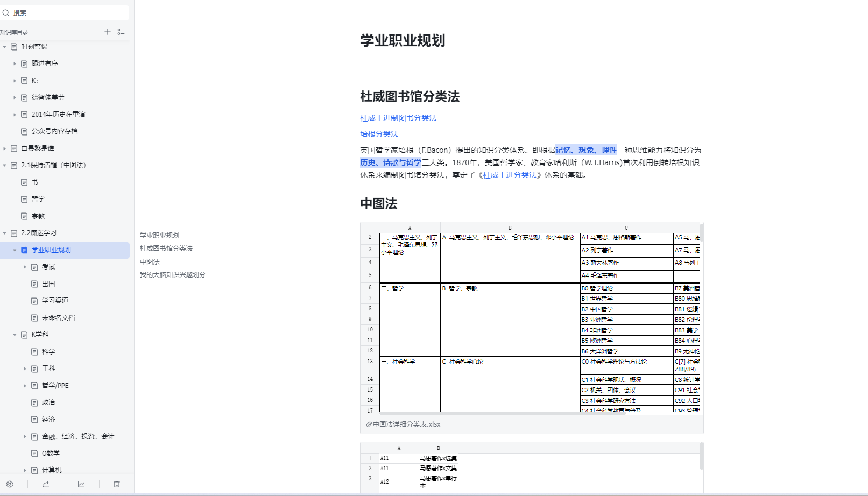868x496 pixels.
Task: Expand the 白景黎是谁 tree node
Action: (5, 148)
